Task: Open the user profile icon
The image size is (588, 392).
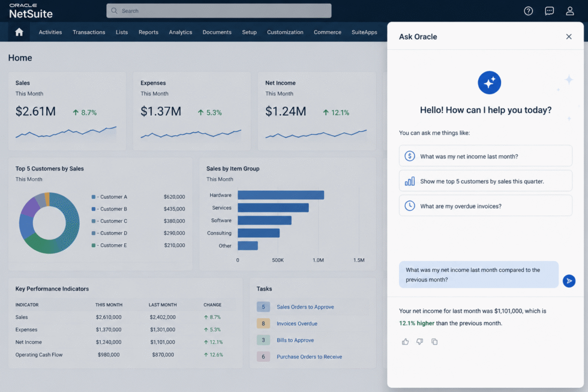Action: pos(570,11)
